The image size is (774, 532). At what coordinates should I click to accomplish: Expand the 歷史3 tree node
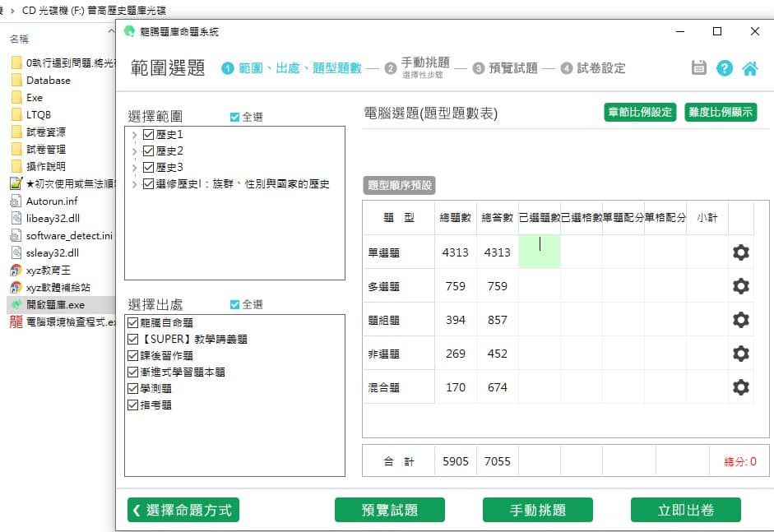(134, 167)
